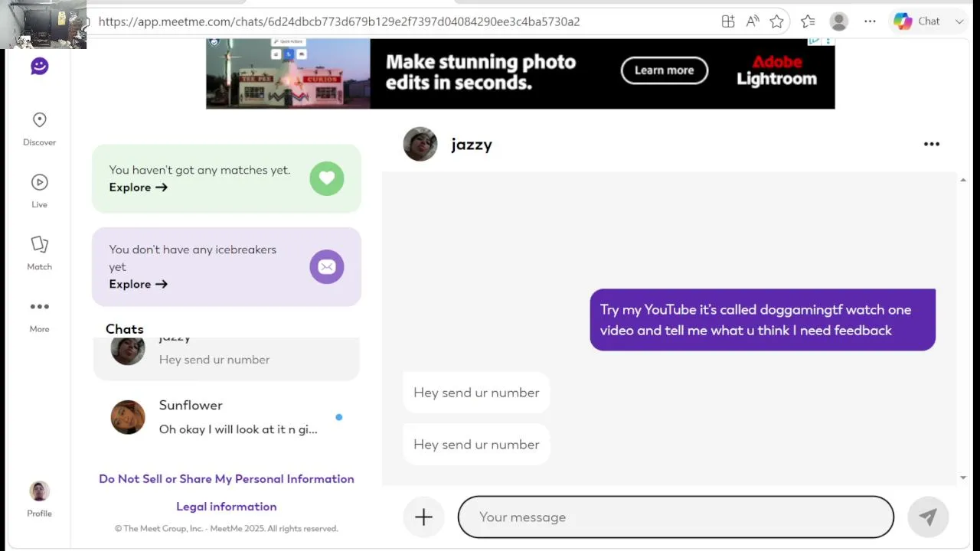Open the Discover location pin icon
This screenshot has height=551, width=980.
[x=40, y=120]
